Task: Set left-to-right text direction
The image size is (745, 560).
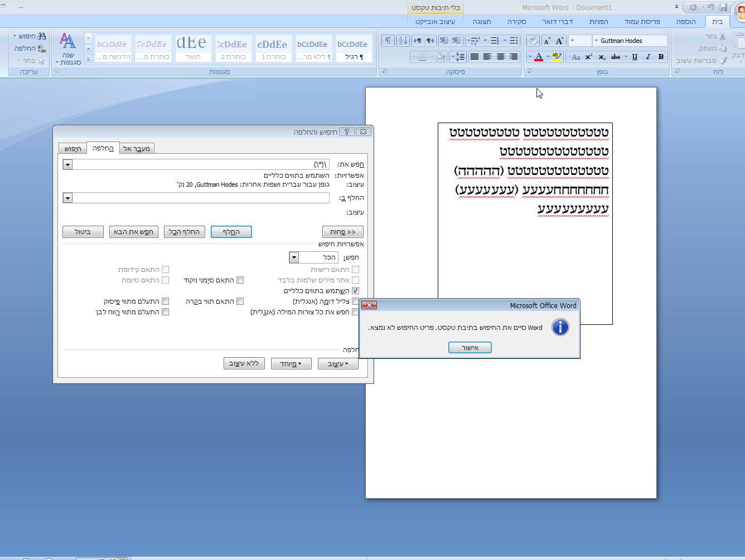Action: [418, 41]
